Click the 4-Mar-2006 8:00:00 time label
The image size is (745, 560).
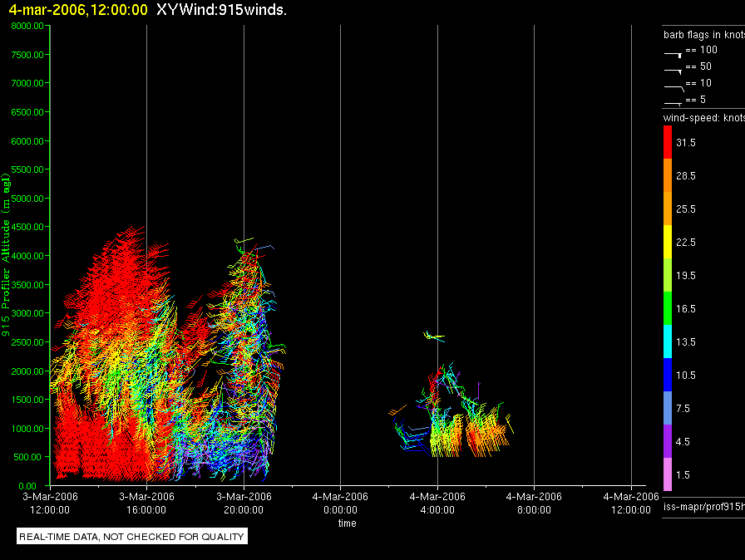534,503
